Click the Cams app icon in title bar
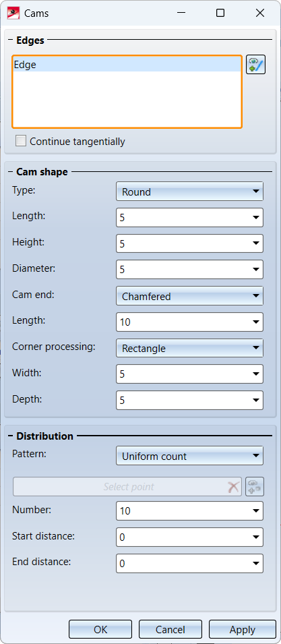 [x=13, y=13]
